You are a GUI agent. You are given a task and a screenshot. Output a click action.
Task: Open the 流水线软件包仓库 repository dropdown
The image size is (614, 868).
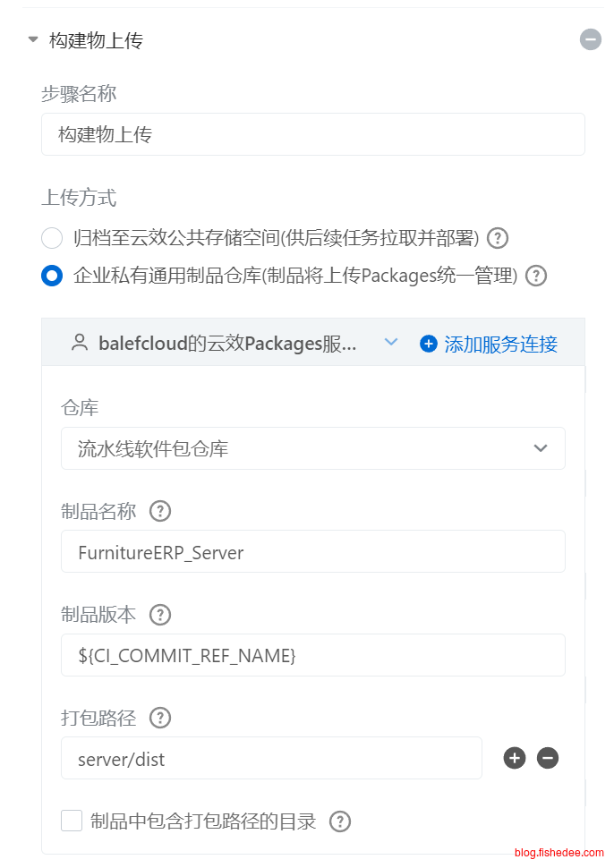[312, 448]
